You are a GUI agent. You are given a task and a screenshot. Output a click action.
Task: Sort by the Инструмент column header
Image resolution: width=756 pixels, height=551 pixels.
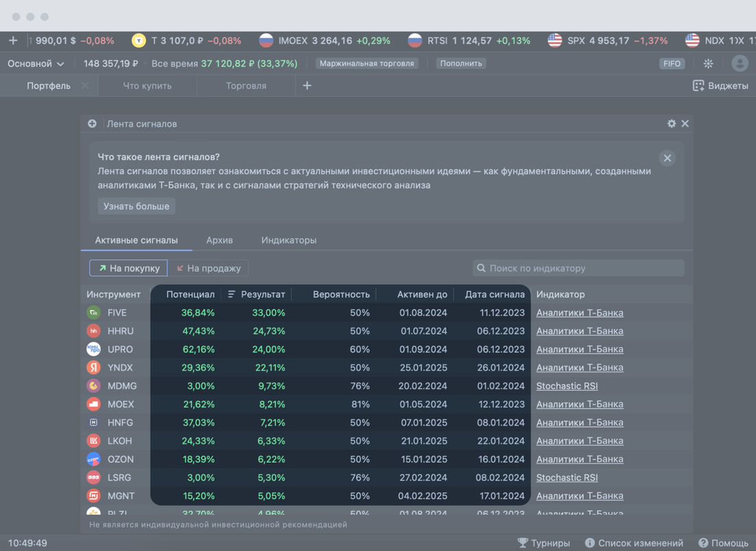tap(114, 294)
